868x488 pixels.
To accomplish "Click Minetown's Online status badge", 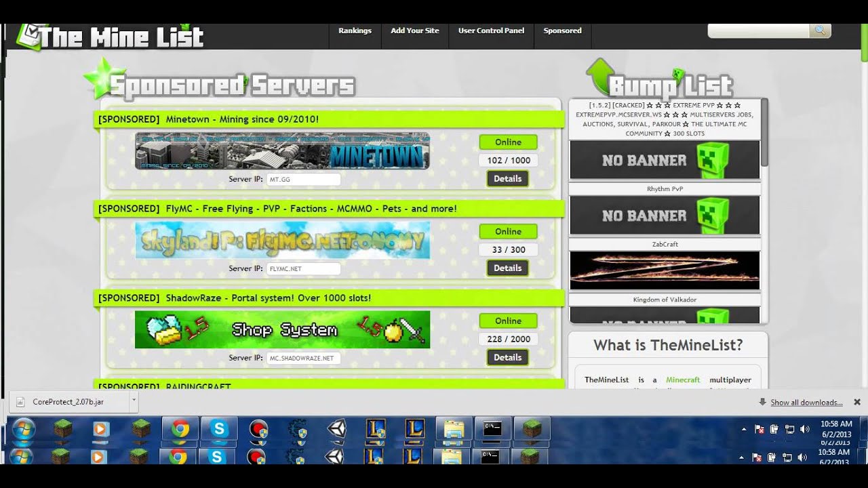I will click(x=508, y=142).
